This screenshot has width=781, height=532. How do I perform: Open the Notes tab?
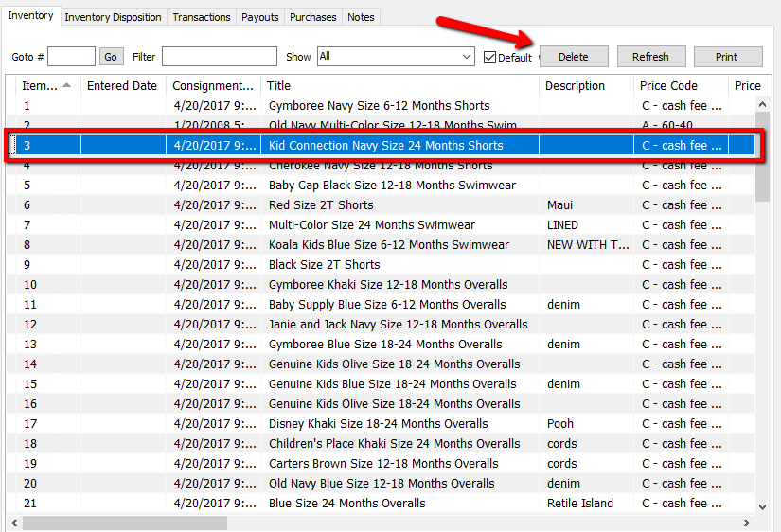tap(361, 17)
